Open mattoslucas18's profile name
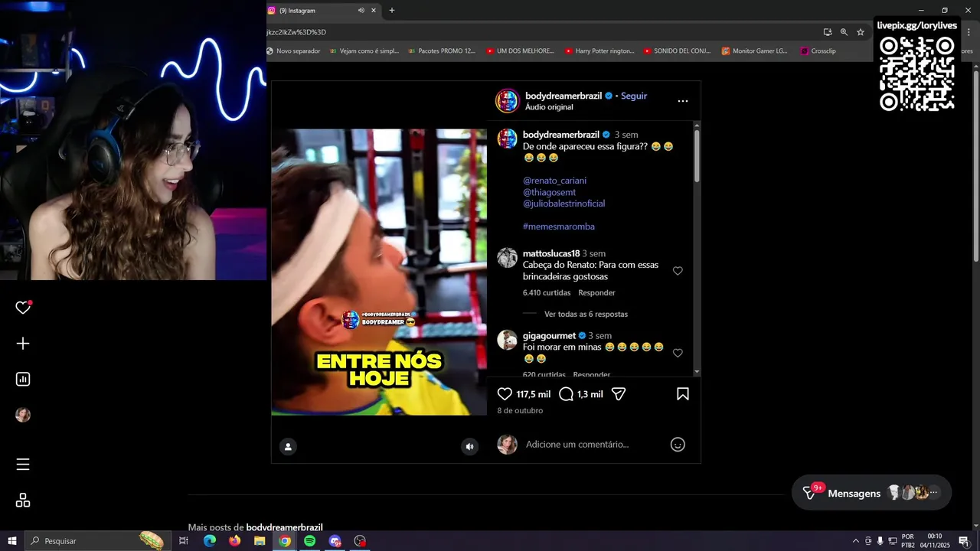Viewport: 980px width, 551px height. pos(551,253)
